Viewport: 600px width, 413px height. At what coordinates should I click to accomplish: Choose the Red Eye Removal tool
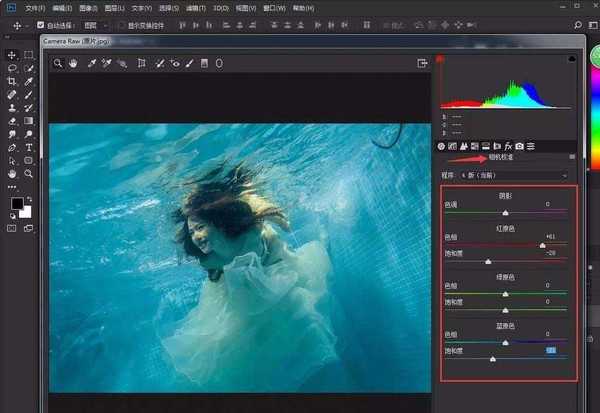(176, 63)
